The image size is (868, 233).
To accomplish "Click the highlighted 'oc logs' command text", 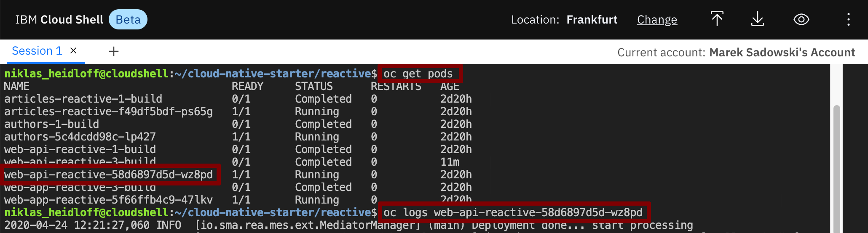I will pyautogui.click(x=513, y=212).
